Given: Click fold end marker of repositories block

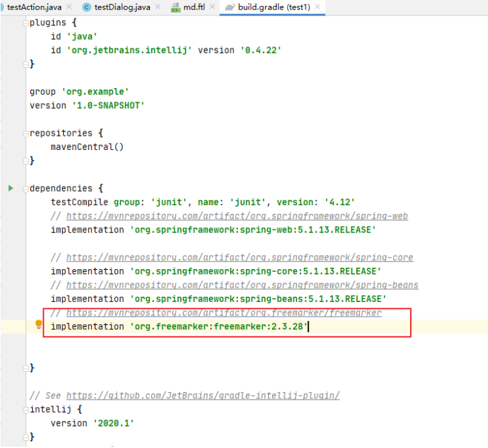Looking at the screenshot, I should (x=26, y=161).
